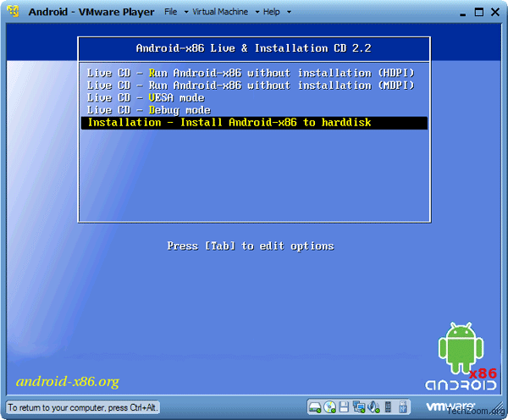508x420 pixels.
Task: Open the File menu
Action: click(170, 12)
